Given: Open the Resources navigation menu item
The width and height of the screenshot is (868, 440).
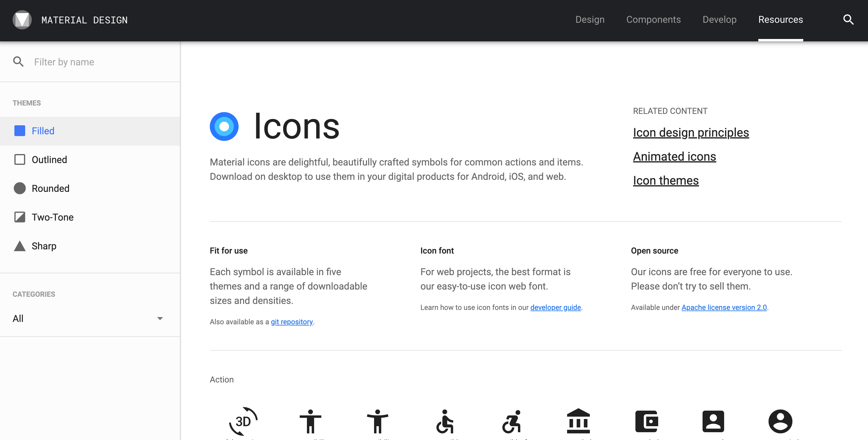Looking at the screenshot, I should tap(780, 20).
